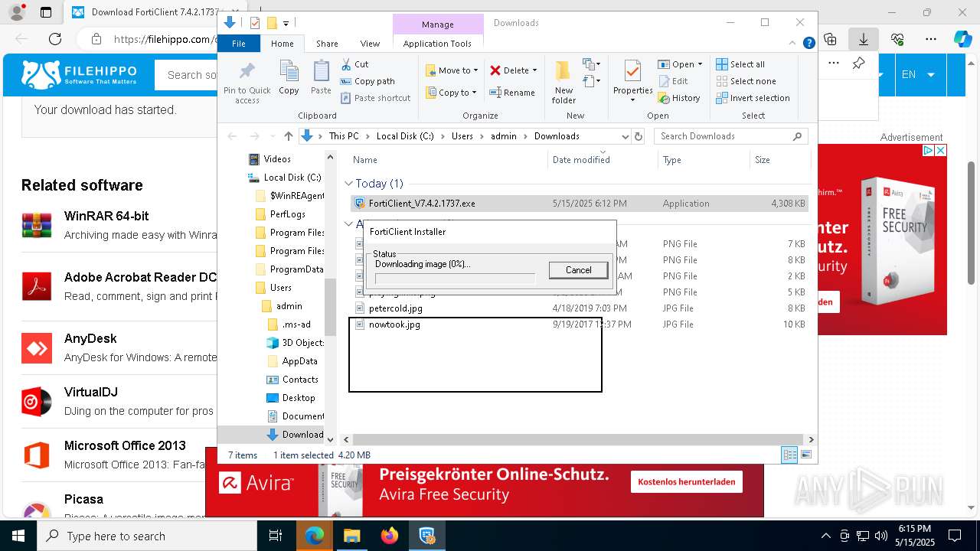Open Edge Settings and more ellipsis
This screenshot has width=980, height=551.
[931, 39]
